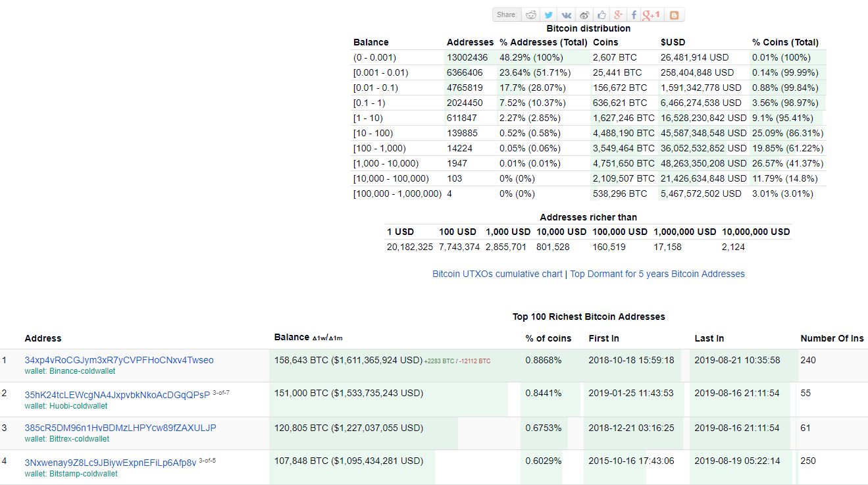Open Top Dormant for 5 years Bitcoin Addresses
Image resolution: width=868 pixels, height=485 pixels.
point(657,274)
